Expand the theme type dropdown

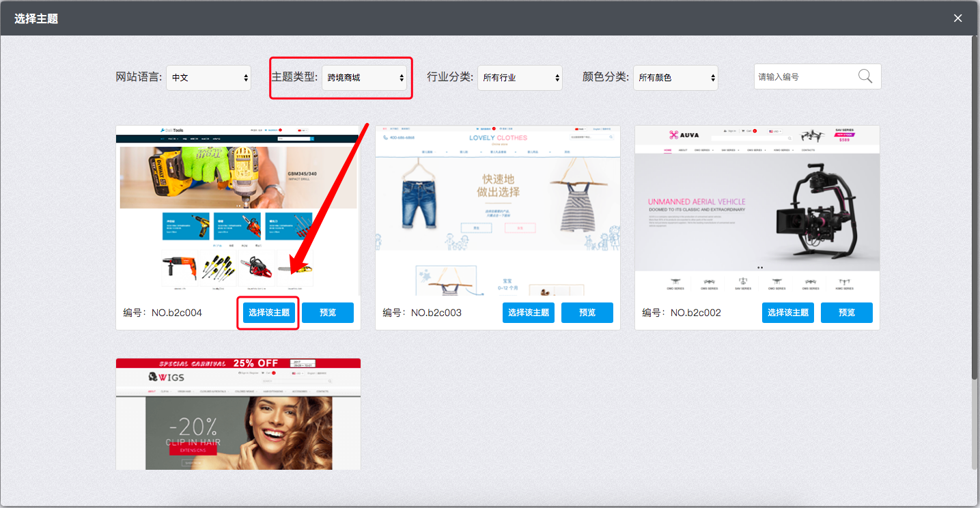pyautogui.click(x=364, y=78)
